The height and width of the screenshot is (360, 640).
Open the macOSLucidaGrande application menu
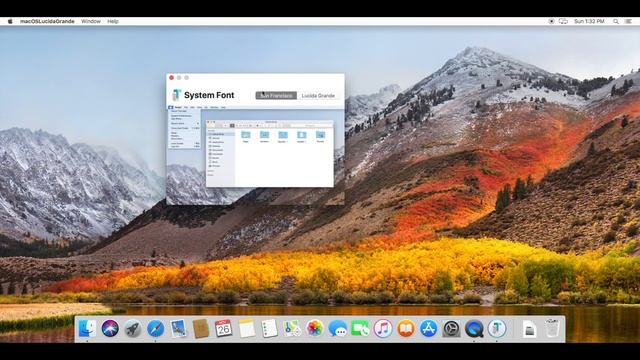tap(47, 21)
